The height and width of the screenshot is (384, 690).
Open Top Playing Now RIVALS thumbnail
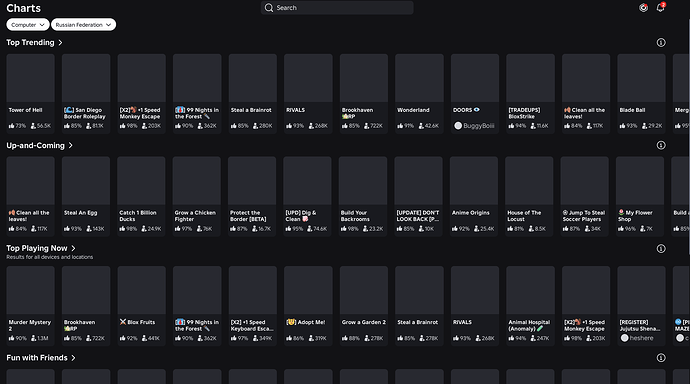(x=475, y=290)
